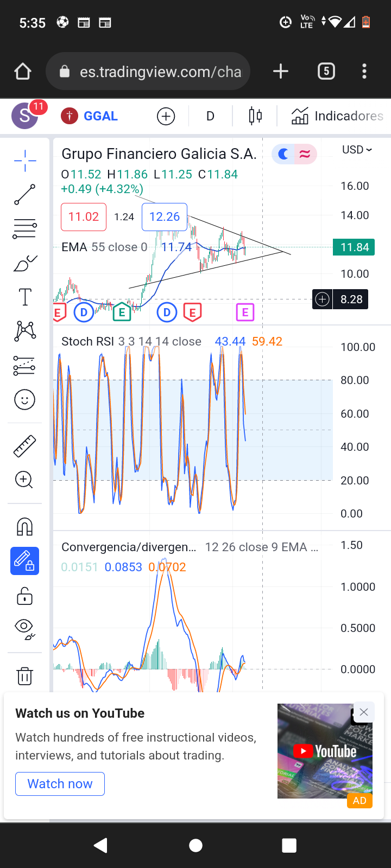The width and height of the screenshot is (391, 868).
Task: Click the MACD 0.0853 value
Action: [x=123, y=567]
